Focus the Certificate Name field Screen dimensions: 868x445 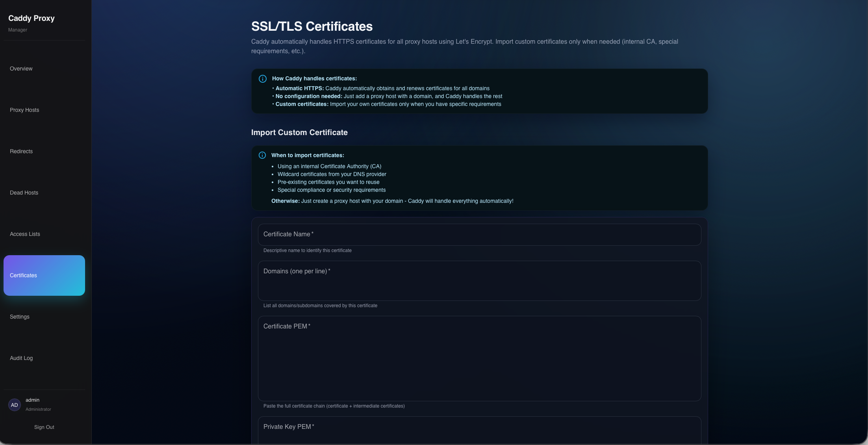pos(479,235)
